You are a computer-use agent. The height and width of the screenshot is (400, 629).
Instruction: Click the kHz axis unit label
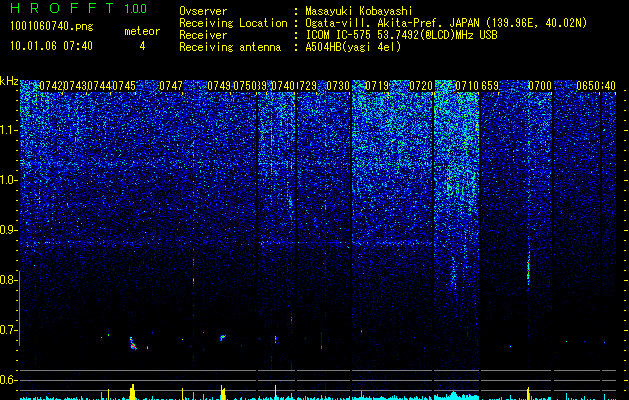(x=9, y=81)
